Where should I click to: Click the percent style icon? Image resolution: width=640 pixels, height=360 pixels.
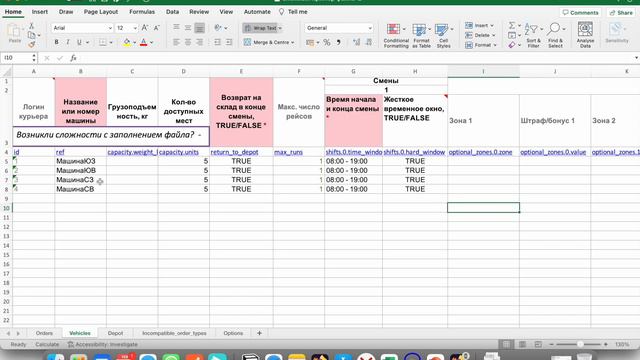327,42
